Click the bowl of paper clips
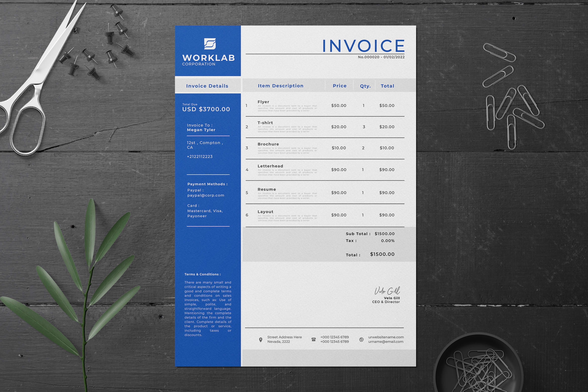 (x=479, y=364)
